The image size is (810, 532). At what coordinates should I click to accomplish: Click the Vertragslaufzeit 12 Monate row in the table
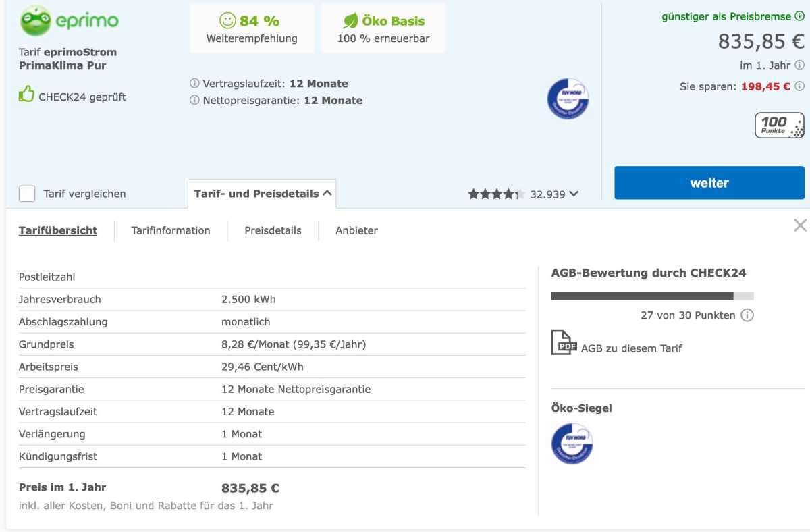click(272, 412)
